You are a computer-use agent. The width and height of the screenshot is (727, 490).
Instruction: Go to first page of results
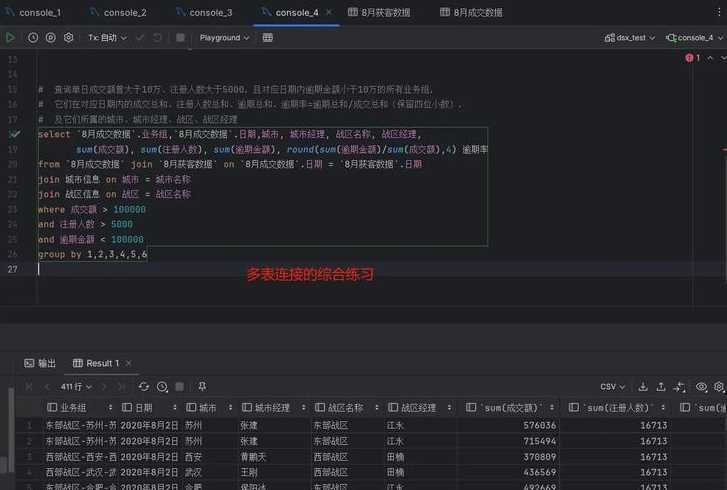29,386
